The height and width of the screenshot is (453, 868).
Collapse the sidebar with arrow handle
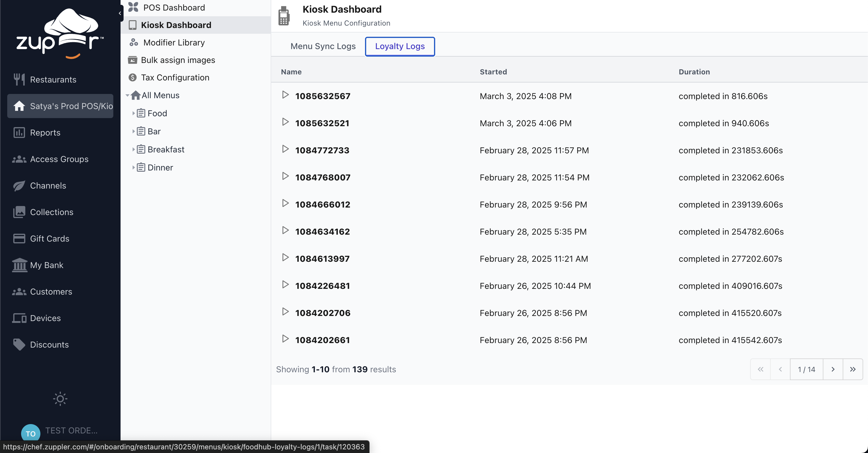click(120, 14)
